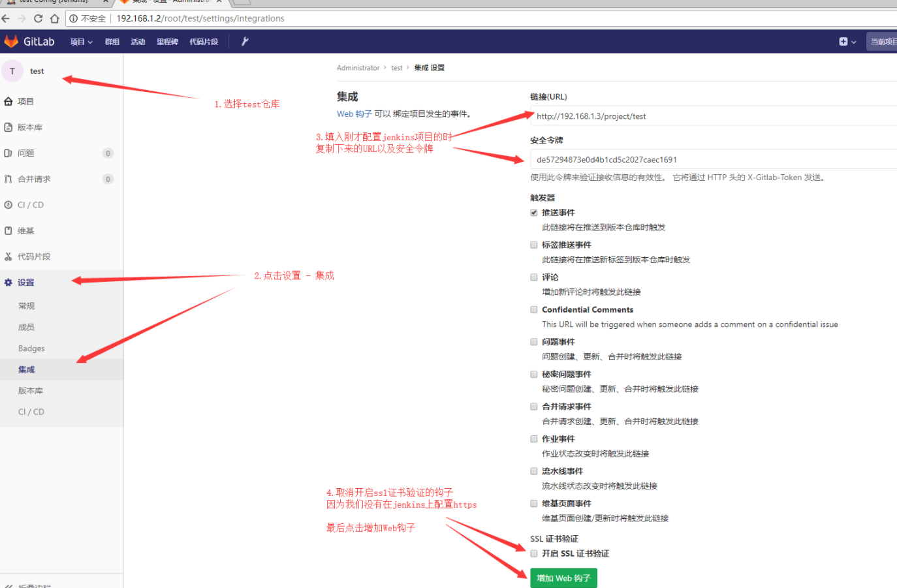This screenshot has width=897, height=588.
Task: Expand the chevron next to the plus icon
Action: point(853,41)
